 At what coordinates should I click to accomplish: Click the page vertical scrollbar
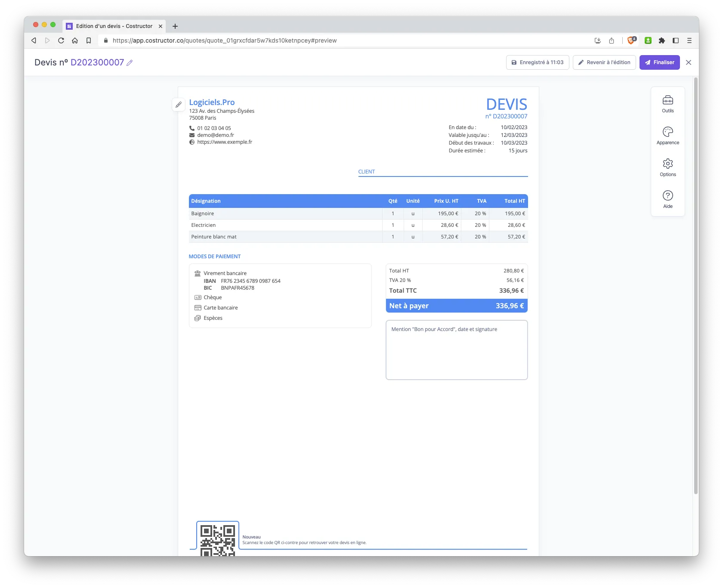coord(695,286)
